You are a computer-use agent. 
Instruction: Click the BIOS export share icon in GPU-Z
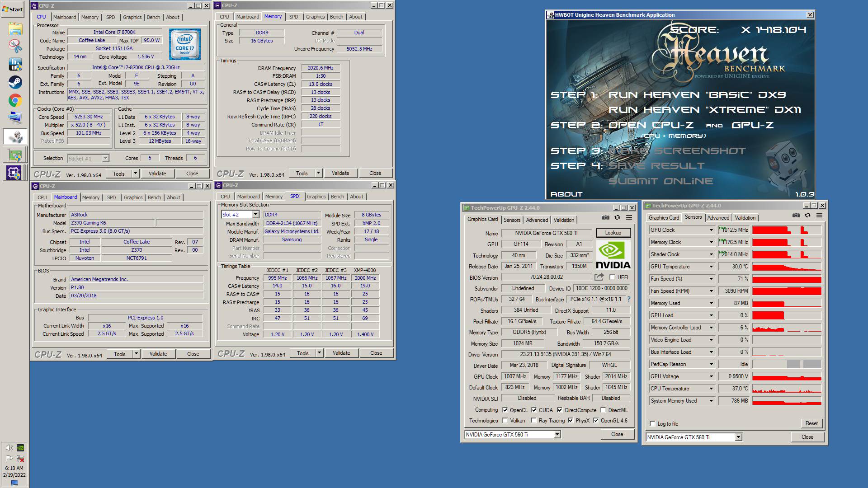pyautogui.click(x=599, y=277)
